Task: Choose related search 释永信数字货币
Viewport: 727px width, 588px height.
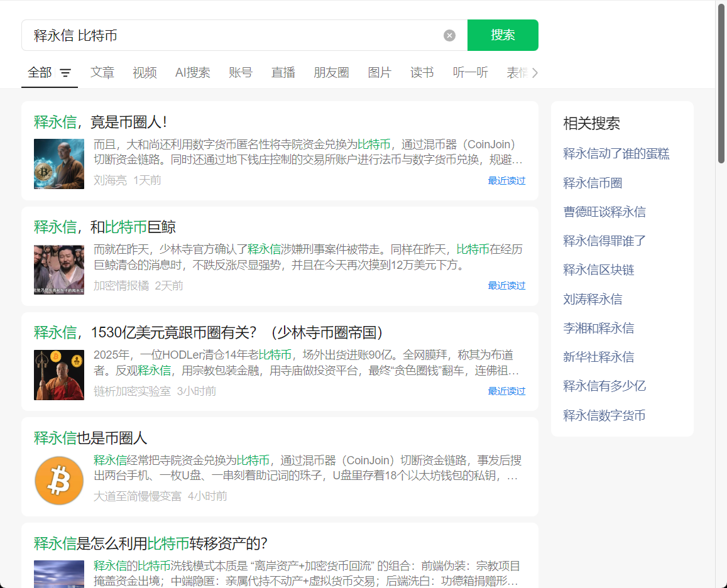Action: click(x=604, y=415)
